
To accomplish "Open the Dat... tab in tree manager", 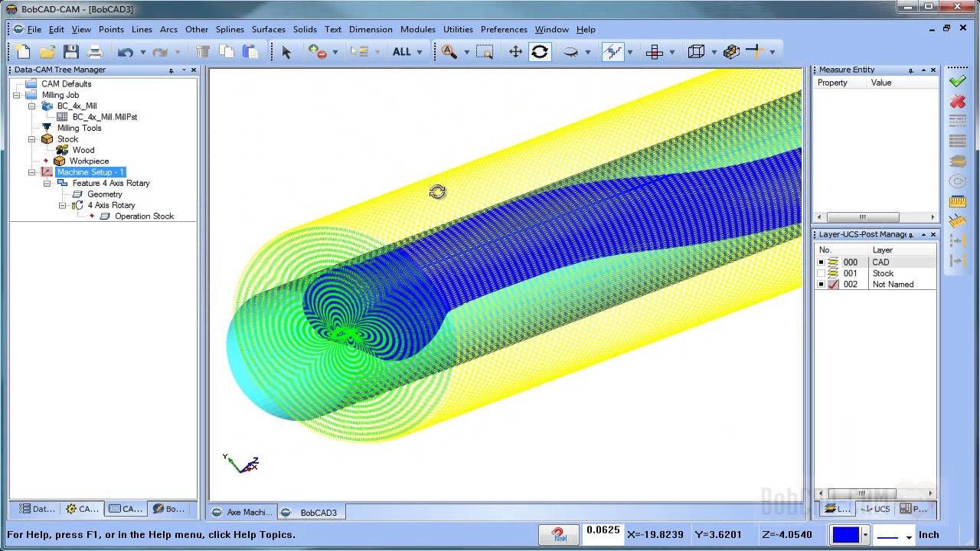I will tap(37, 508).
